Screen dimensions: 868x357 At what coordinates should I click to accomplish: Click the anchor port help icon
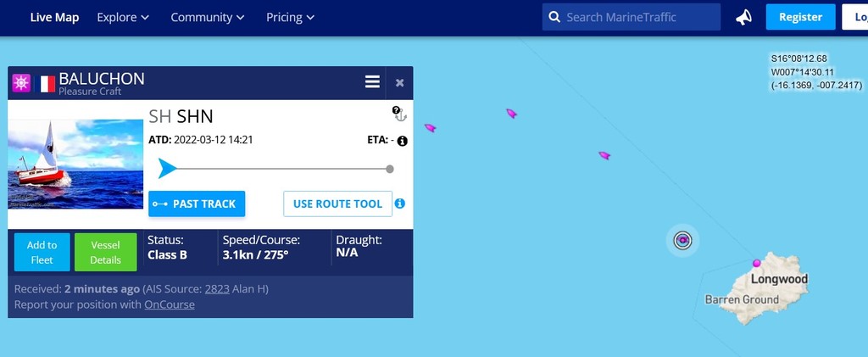(x=398, y=114)
